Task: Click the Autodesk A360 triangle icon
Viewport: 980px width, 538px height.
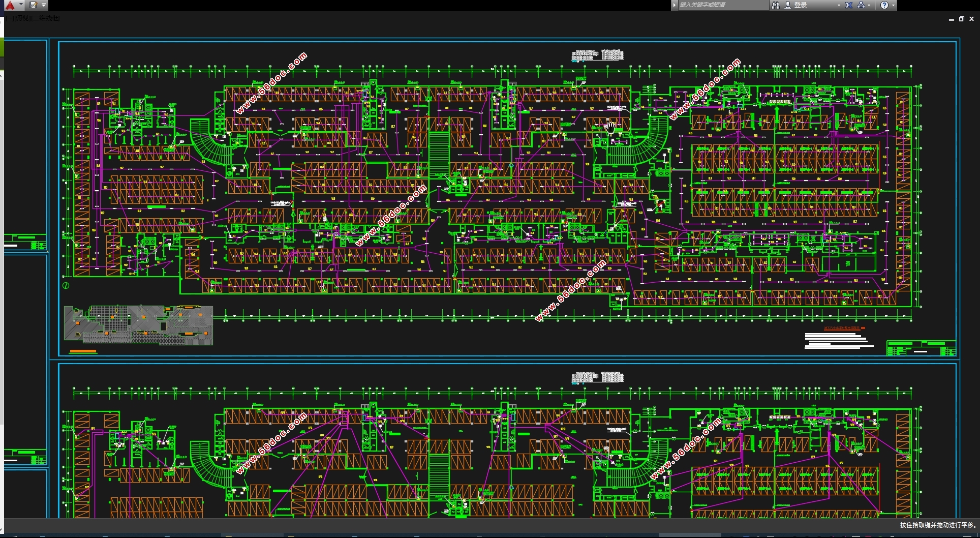Action: pos(861,5)
